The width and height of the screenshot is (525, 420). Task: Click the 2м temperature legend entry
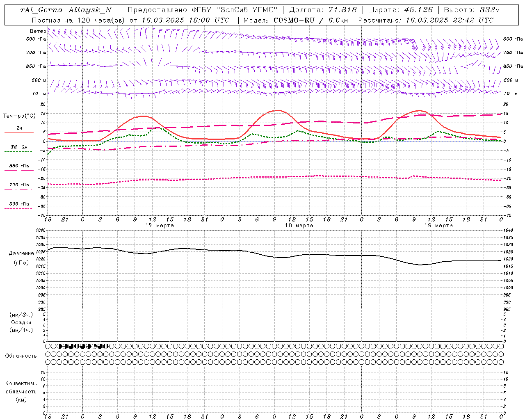pos(19,128)
